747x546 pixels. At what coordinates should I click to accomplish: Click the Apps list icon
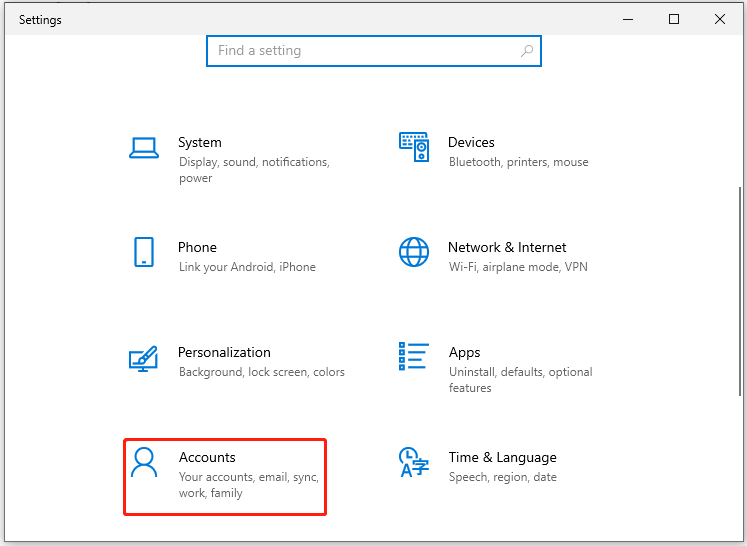[x=414, y=357]
